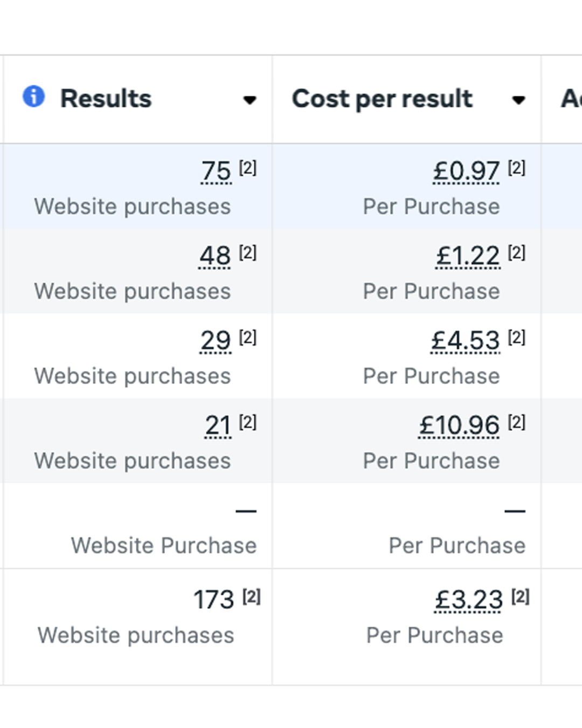
Task: Click the £4.53 cost value
Action: pos(466,340)
